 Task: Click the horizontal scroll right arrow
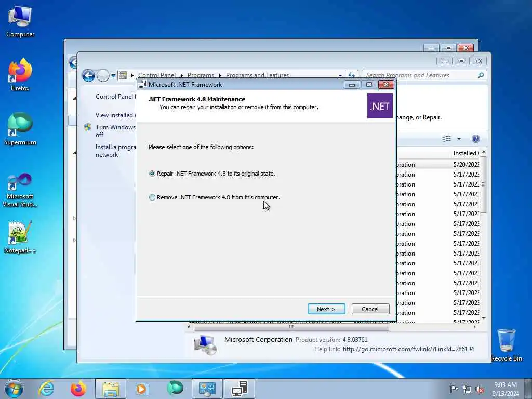tap(474, 327)
